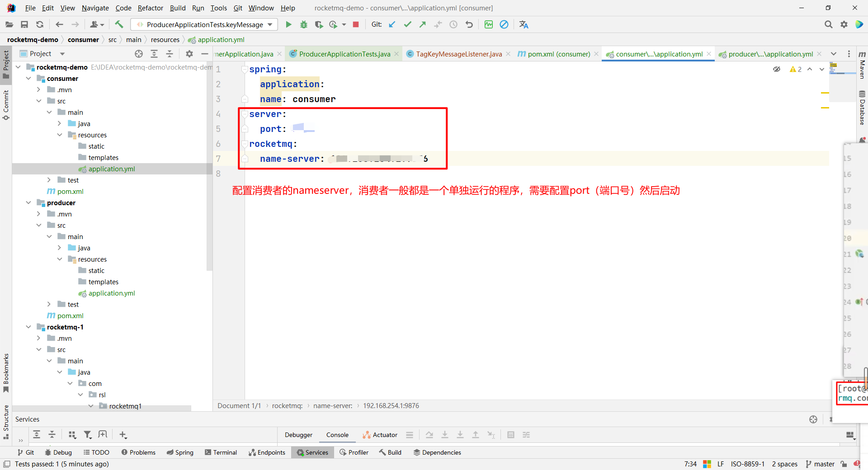868x470 pixels.
Task: Open the Navigate menu
Action: coord(95,8)
